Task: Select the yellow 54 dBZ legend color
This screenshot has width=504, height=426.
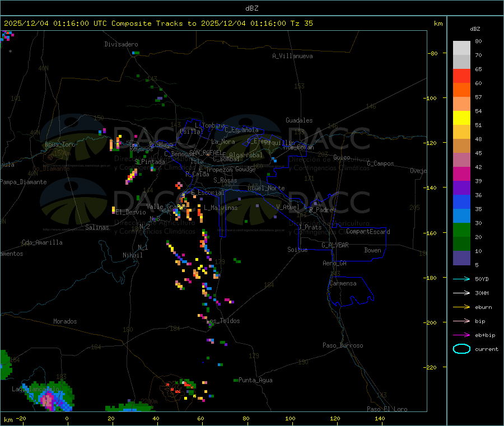Action: click(461, 118)
